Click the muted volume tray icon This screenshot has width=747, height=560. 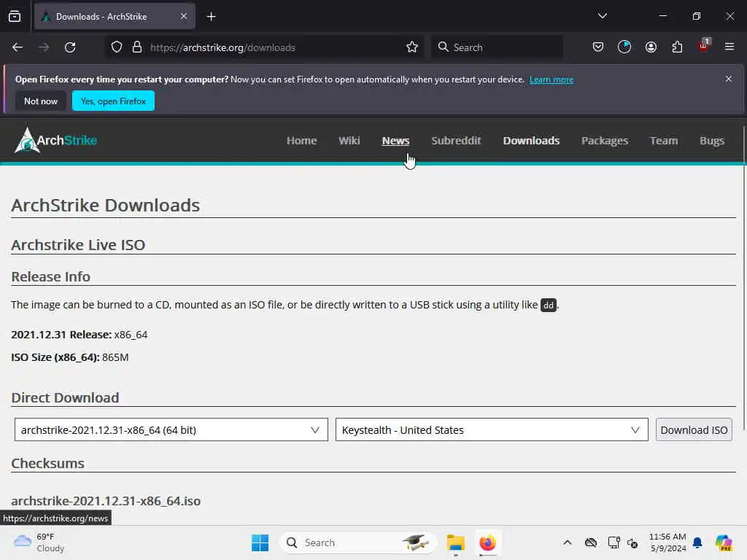(x=632, y=542)
